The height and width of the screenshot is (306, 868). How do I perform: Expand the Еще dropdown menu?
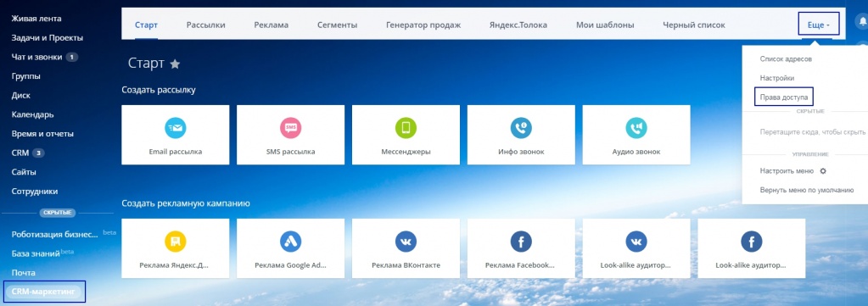pos(819,25)
